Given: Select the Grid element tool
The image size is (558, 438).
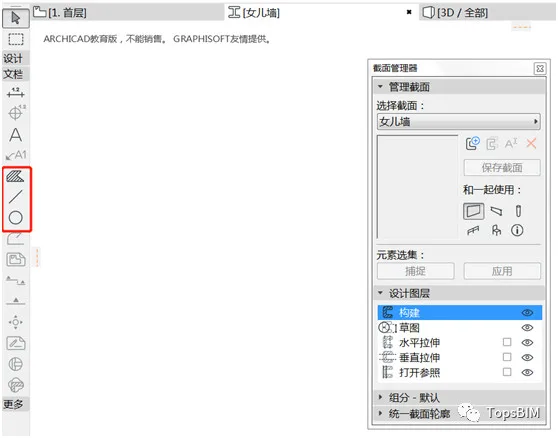Looking at the screenshot, I should click(x=16, y=364).
